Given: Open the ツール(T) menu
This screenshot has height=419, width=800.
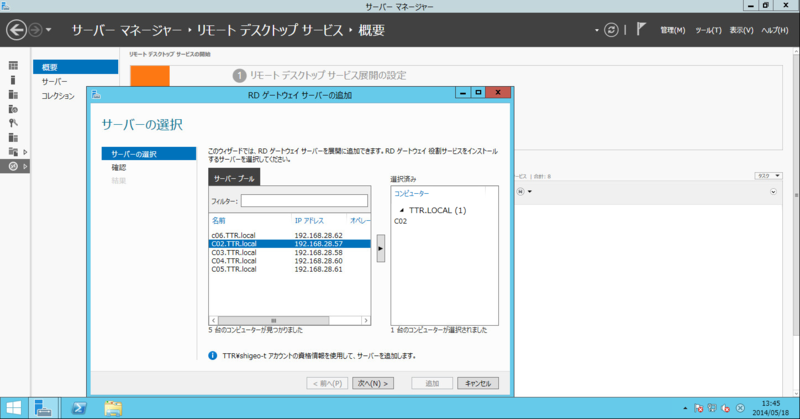Looking at the screenshot, I should [708, 30].
